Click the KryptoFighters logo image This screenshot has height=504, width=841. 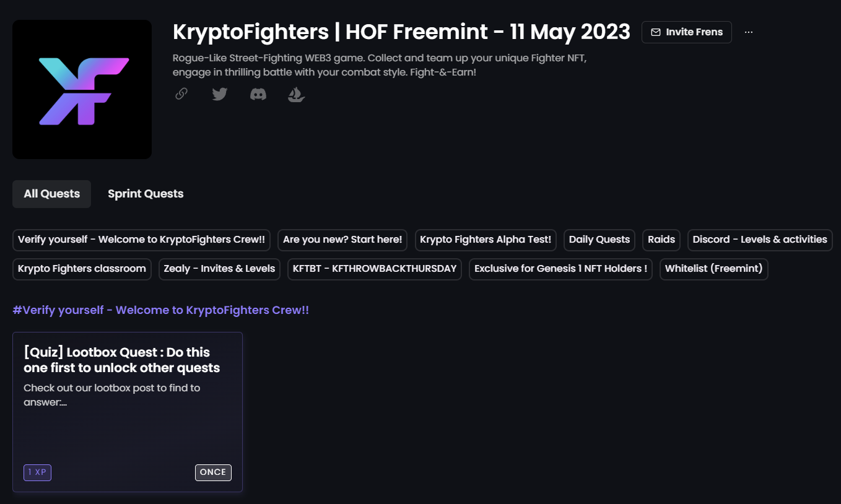tap(82, 89)
